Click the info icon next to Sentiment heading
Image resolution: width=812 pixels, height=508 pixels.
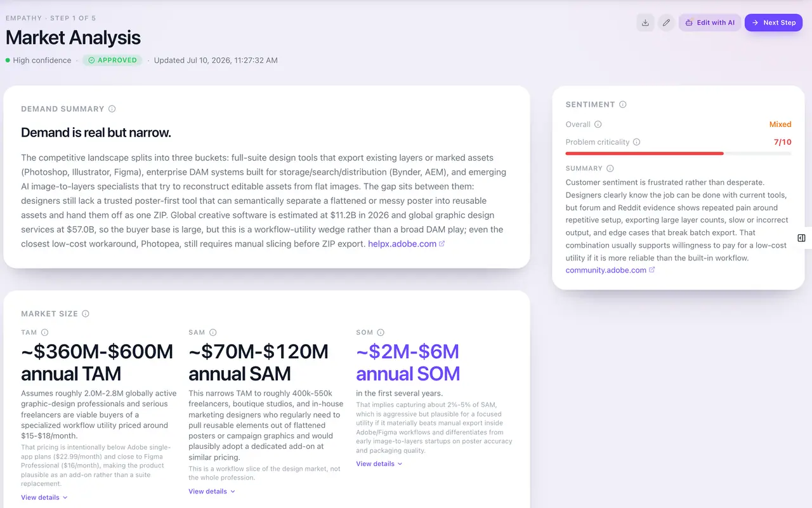pyautogui.click(x=623, y=105)
